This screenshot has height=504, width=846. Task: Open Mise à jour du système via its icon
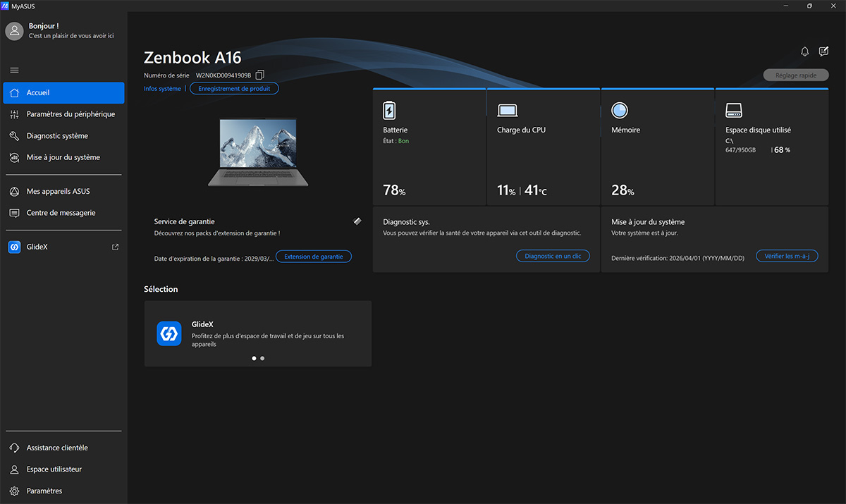pyautogui.click(x=14, y=156)
